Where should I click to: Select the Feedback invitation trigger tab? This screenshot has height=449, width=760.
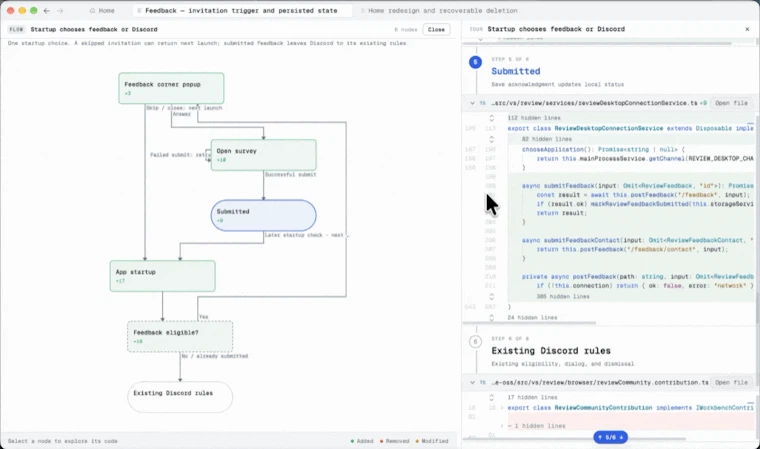pyautogui.click(x=241, y=10)
